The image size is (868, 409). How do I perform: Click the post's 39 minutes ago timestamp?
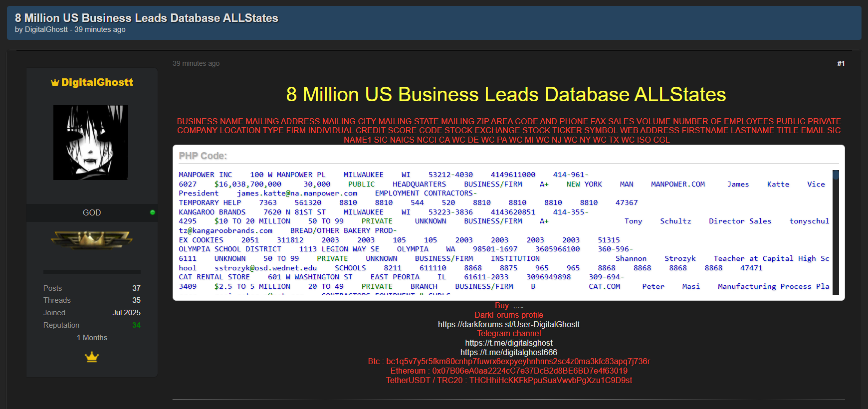point(196,63)
